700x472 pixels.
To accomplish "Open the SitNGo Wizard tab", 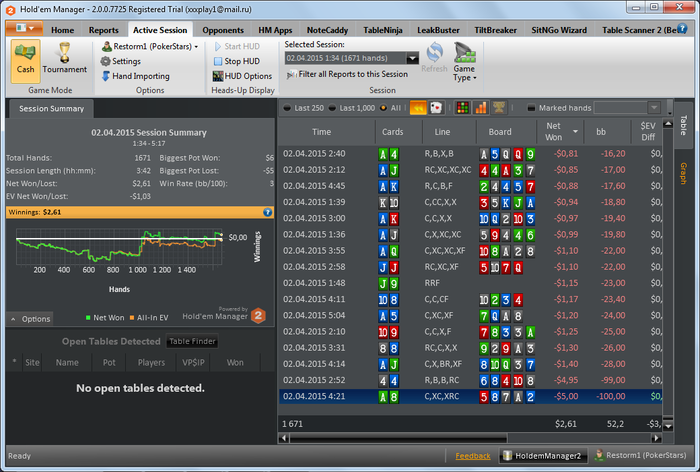I will tap(559, 30).
